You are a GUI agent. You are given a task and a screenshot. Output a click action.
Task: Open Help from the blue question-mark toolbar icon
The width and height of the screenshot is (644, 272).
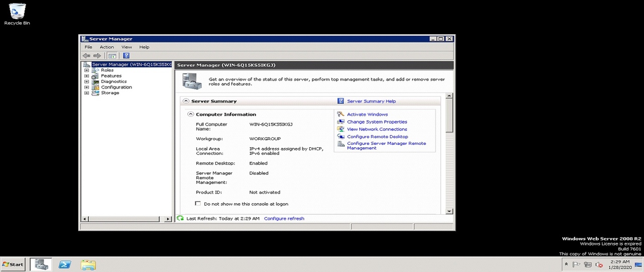(x=126, y=56)
